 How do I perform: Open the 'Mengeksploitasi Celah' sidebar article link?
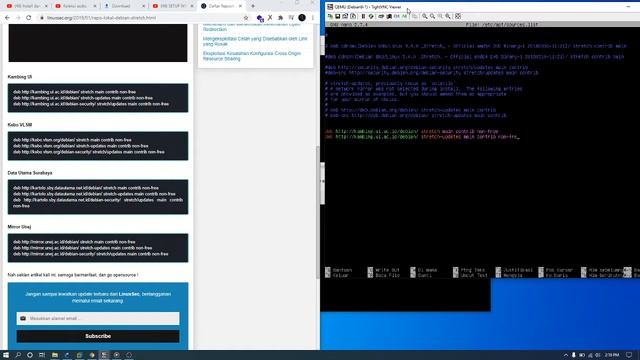pos(255,41)
